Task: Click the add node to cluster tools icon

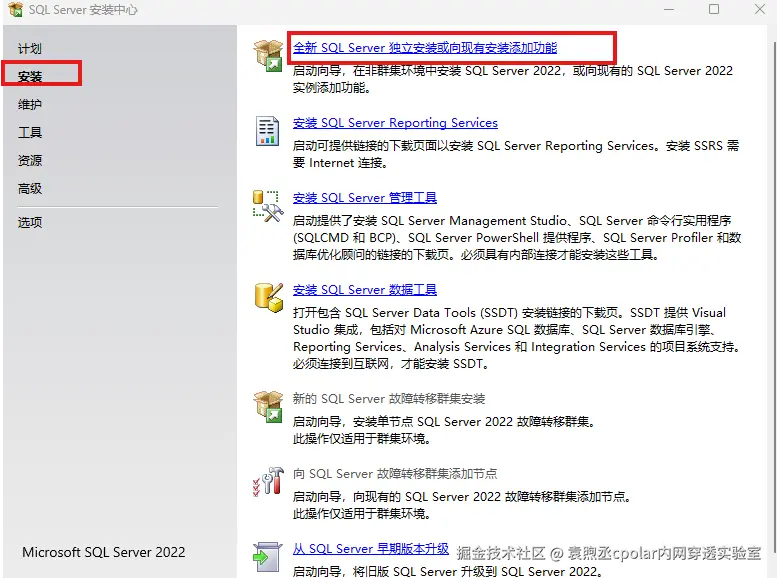Action: [268, 481]
